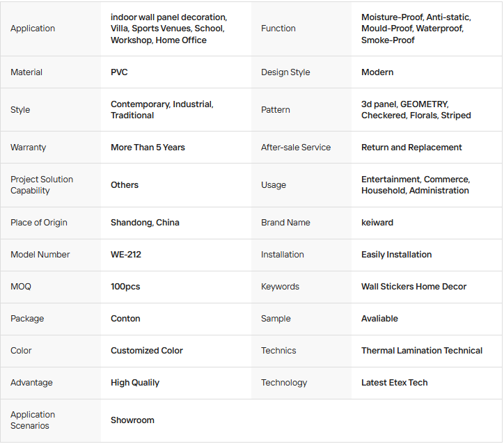Screen dimensions: 504x444
Task: Click the WE-212 model number value
Action: tap(126, 255)
